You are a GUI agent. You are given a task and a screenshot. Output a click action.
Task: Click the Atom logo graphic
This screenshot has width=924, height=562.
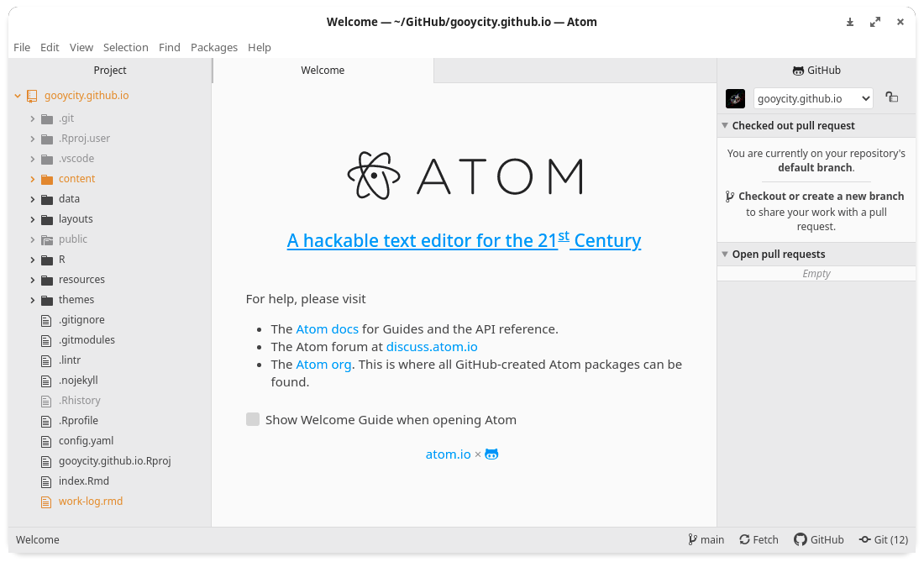click(x=465, y=176)
